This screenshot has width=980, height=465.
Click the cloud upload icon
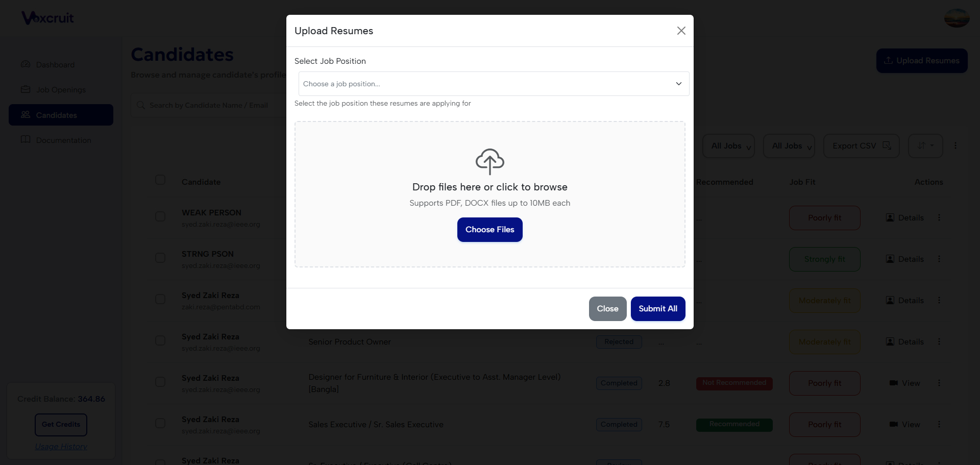[490, 161]
